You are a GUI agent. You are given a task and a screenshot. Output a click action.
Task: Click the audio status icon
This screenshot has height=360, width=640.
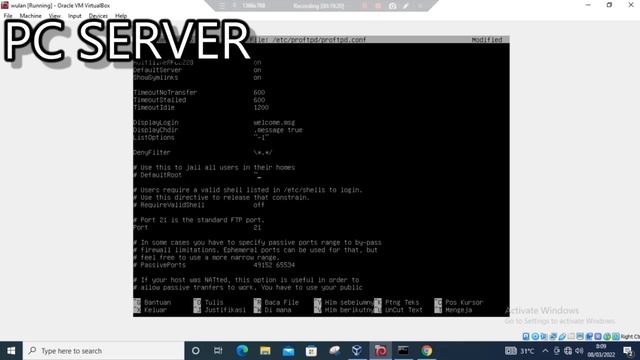click(x=544, y=336)
